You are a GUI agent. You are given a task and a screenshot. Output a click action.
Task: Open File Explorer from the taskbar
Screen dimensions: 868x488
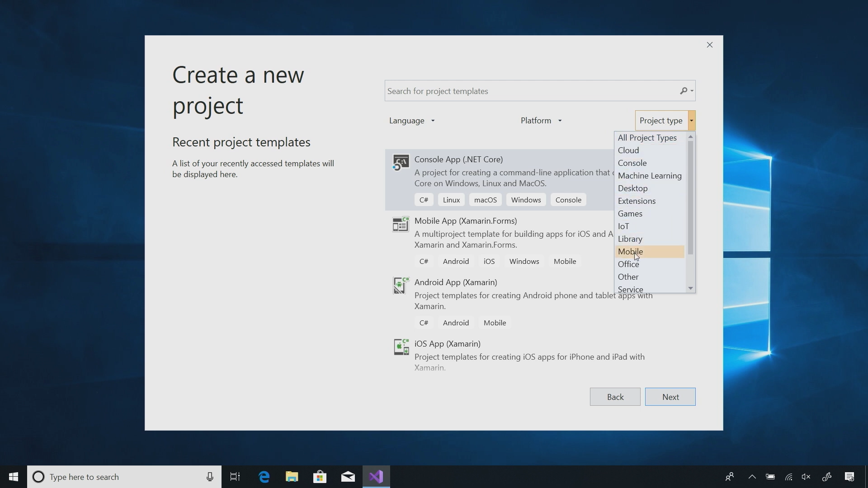coord(292,477)
